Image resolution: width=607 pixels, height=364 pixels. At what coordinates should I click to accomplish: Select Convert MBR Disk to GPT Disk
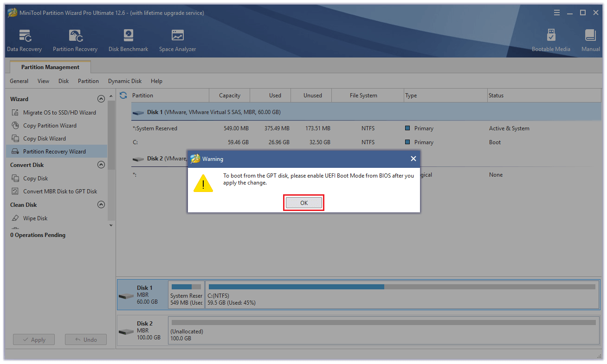pos(60,192)
